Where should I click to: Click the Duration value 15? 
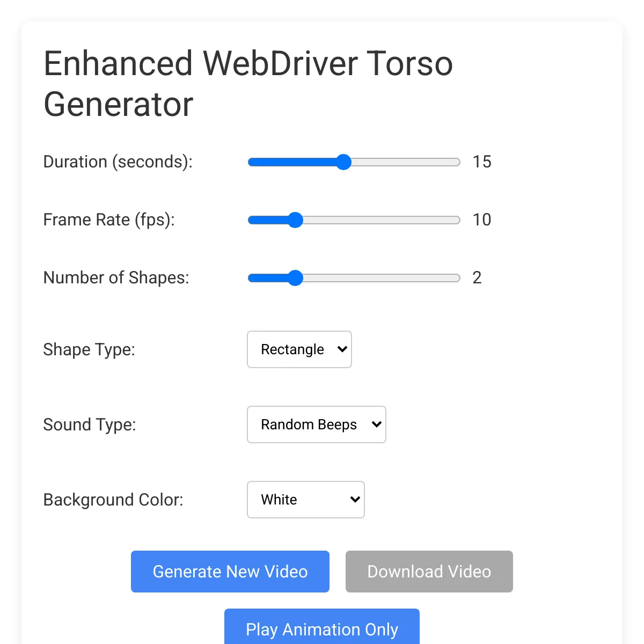pyautogui.click(x=482, y=162)
